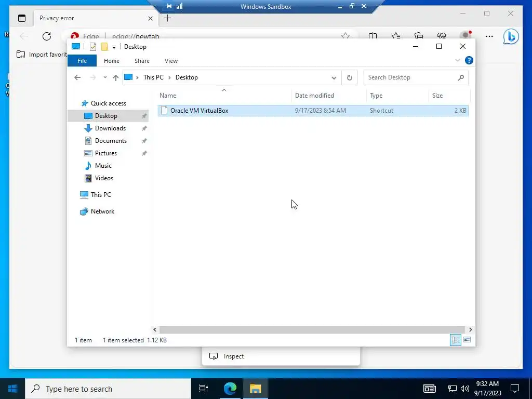Refresh the Desktop folder view
Screen dimensions: 532x399
point(350,78)
